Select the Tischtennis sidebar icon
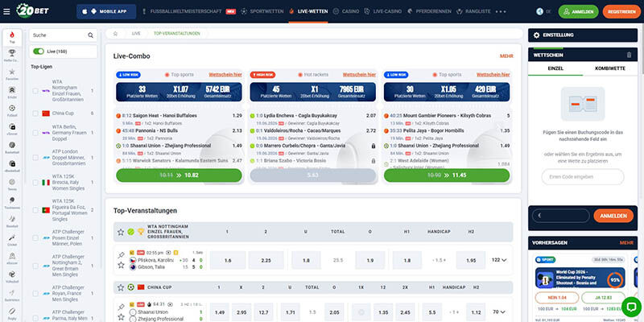Viewport: 644px width, 322px height. pos(12,202)
